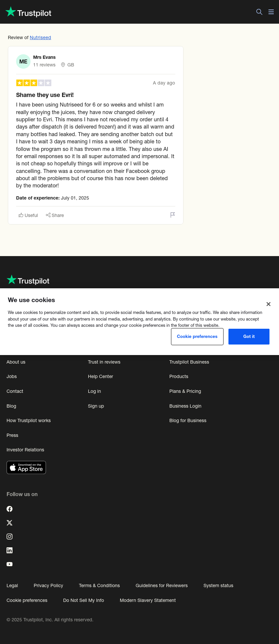Open Do Not Sell My Info
The width and height of the screenshot is (279, 644).
[83, 600]
